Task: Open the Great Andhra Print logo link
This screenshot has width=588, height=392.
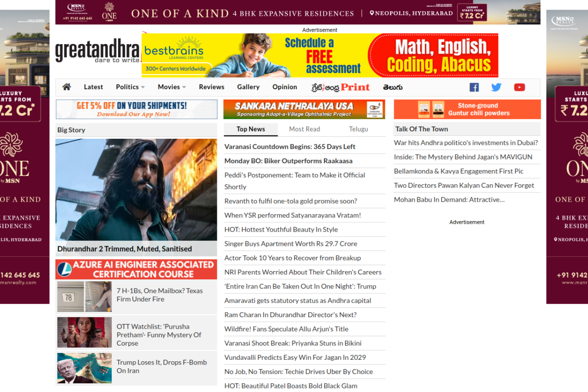Action: pos(340,87)
